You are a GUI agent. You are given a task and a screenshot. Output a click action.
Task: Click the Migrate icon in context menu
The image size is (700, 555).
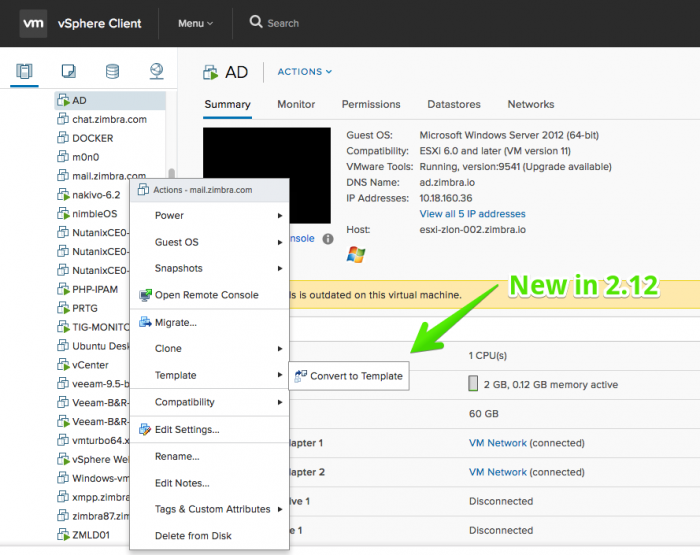click(145, 322)
